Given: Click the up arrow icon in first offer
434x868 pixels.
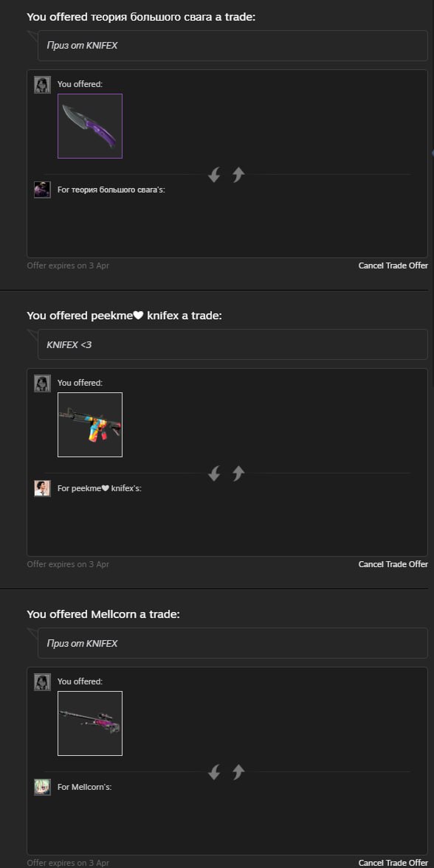Looking at the screenshot, I should pyautogui.click(x=238, y=175).
